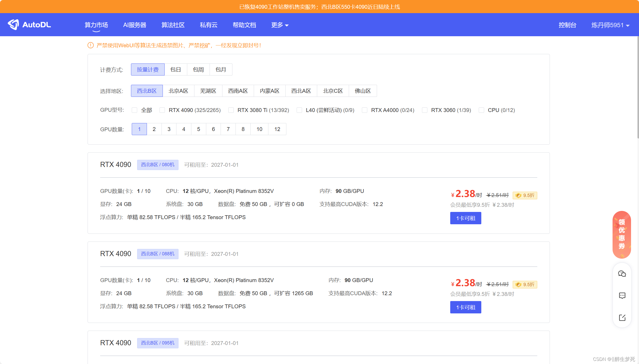This screenshot has height=364, width=639.
Task: Select region 北京A区
Action: (178, 91)
